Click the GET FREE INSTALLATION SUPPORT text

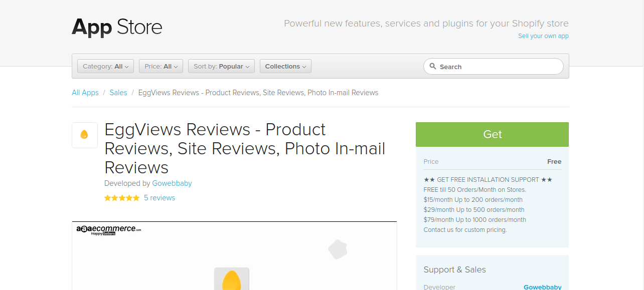[488, 179]
